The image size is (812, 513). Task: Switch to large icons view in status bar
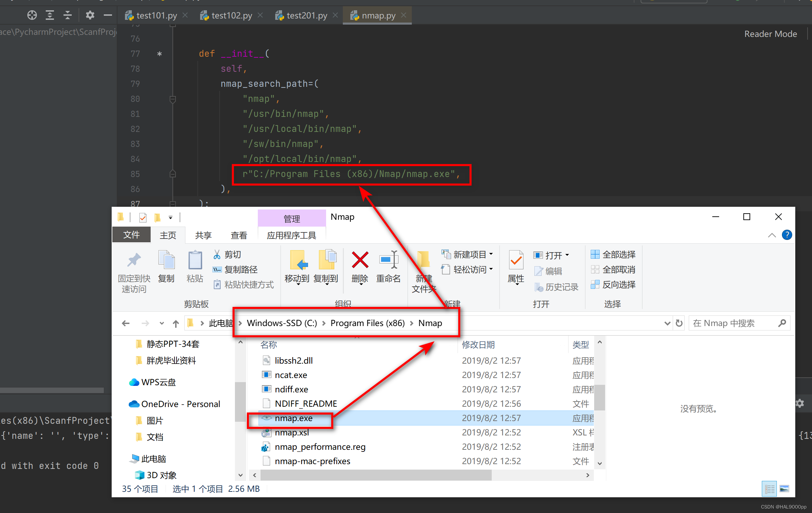pyautogui.click(x=784, y=489)
